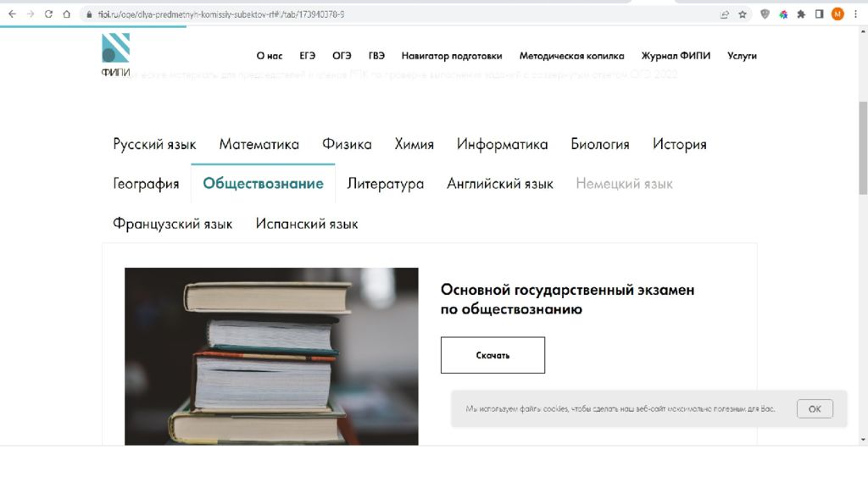Switch to the Французский язык tab

click(x=173, y=224)
